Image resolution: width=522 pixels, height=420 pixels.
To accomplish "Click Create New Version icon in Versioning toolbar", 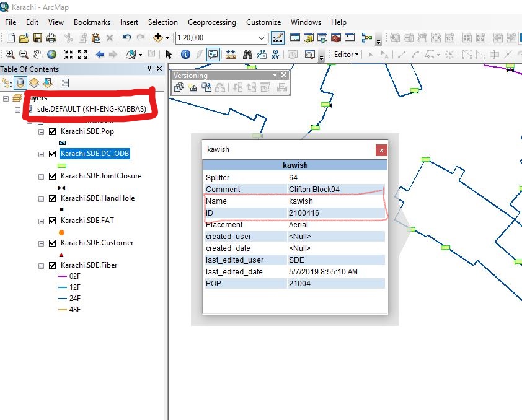I will [x=192, y=88].
